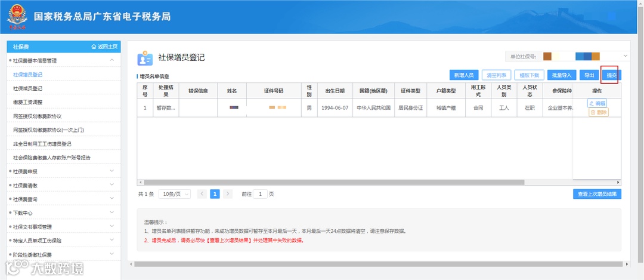Click 增员名单信息 section title
This screenshot has width=644, height=280.
point(154,76)
